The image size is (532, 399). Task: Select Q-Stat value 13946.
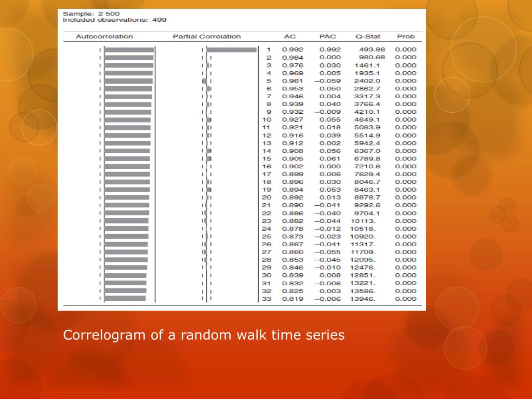(x=363, y=299)
